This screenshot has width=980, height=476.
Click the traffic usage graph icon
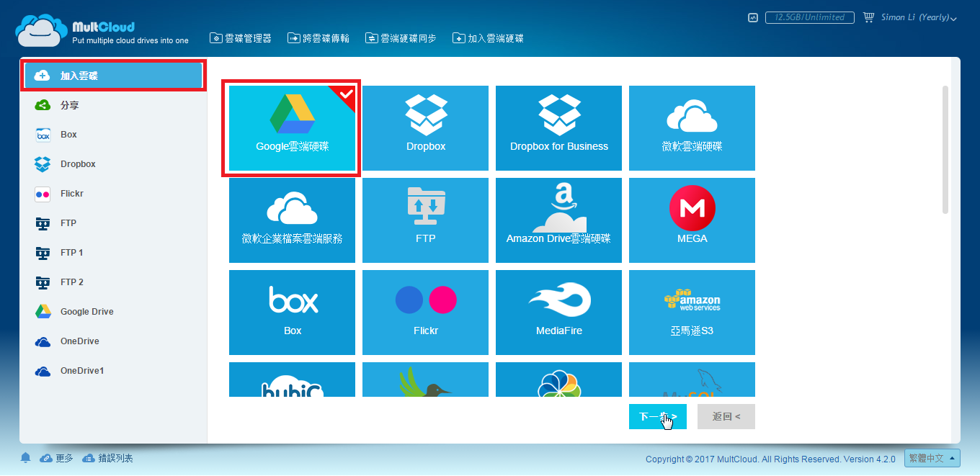click(753, 17)
